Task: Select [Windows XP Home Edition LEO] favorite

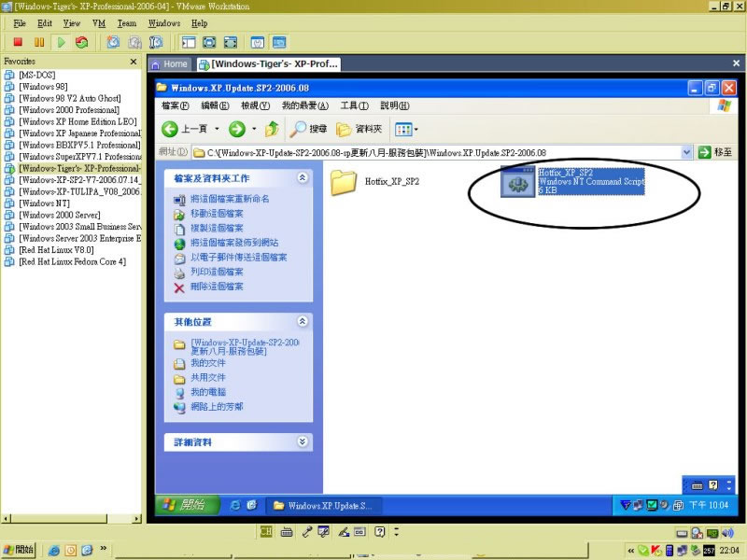Action: click(x=78, y=122)
